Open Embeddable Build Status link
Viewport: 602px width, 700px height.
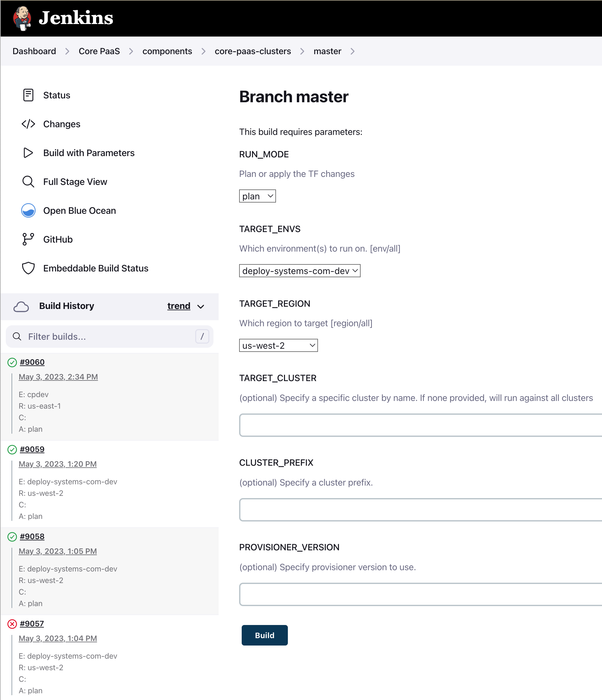coord(96,268)
